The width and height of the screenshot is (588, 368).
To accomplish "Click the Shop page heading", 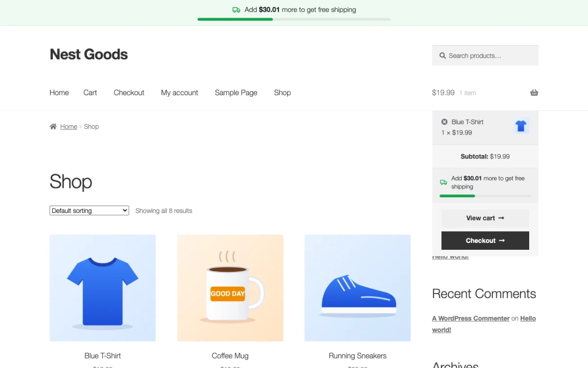I will tap(71, 182).
